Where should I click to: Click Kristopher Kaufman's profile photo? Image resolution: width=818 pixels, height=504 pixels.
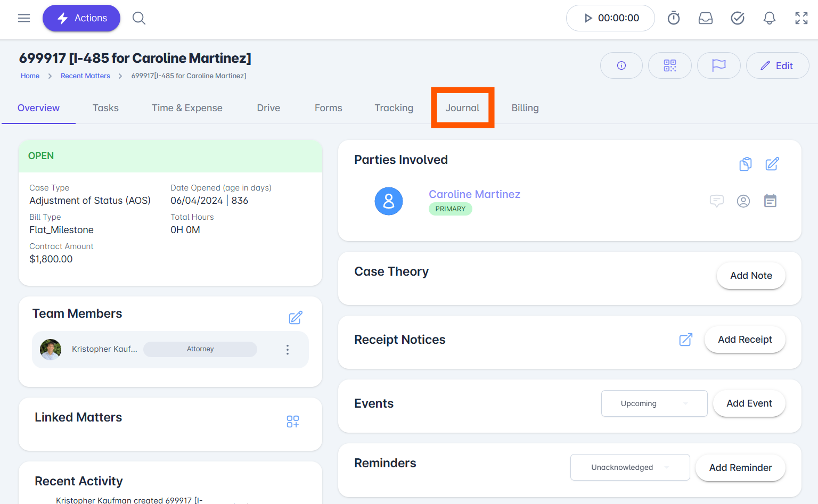(x=51, y=350)
